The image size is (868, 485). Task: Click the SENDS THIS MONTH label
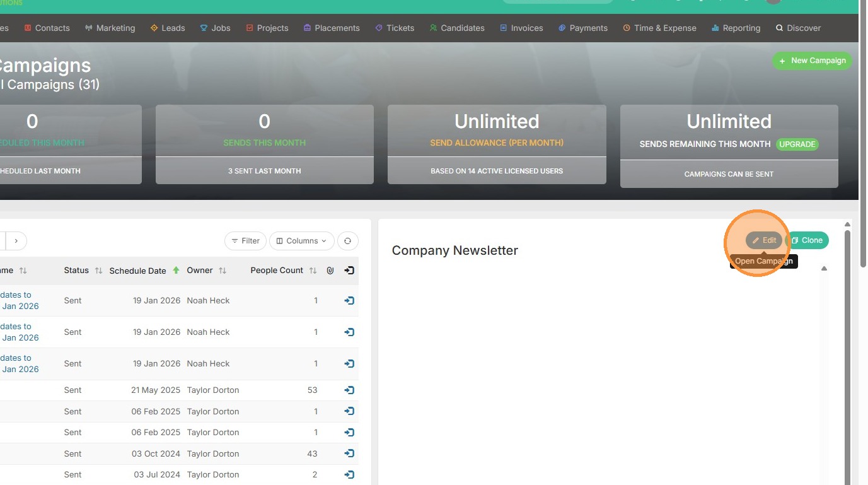pyautogui.click(x=265, y=143)
